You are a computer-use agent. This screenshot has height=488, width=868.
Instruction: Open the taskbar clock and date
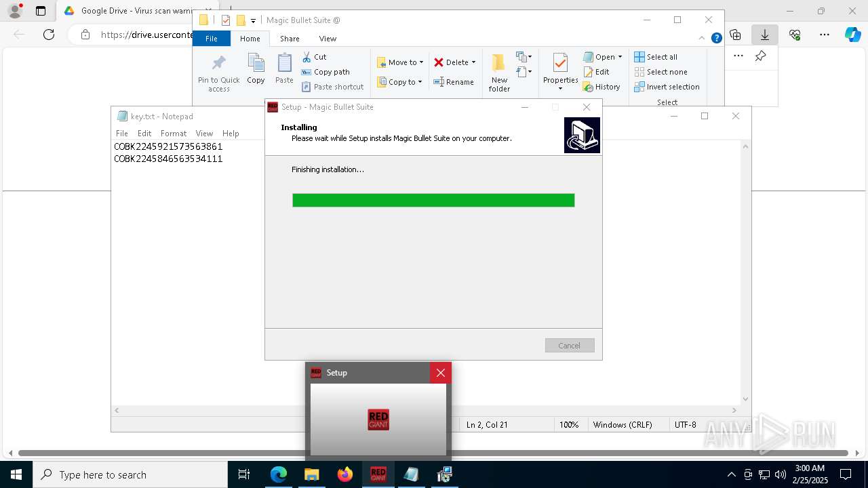coord(810,474)
